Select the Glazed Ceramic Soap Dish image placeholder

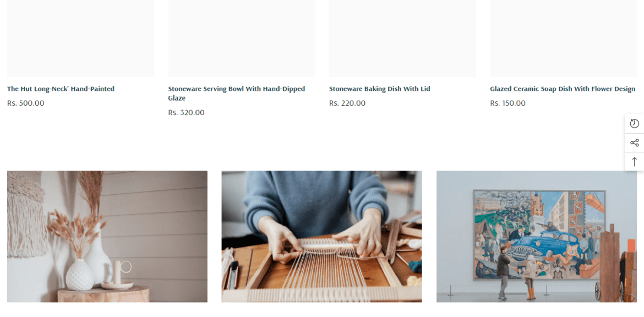(x=564, y=38)
